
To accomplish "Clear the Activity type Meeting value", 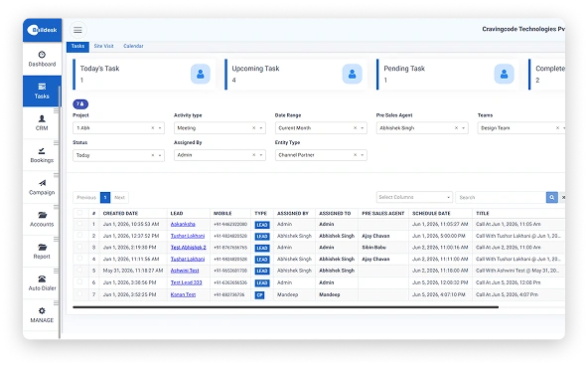I will (x=254, y=128).
